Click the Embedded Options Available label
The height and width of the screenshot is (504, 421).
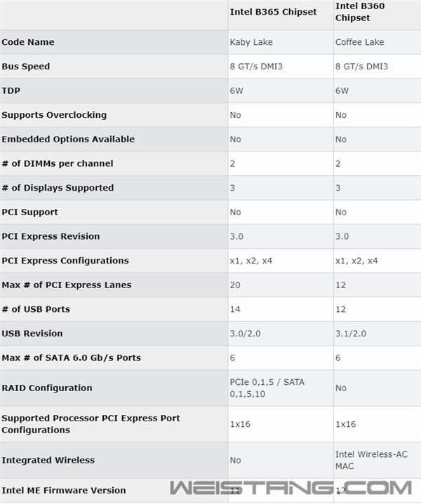coord(68,139)
